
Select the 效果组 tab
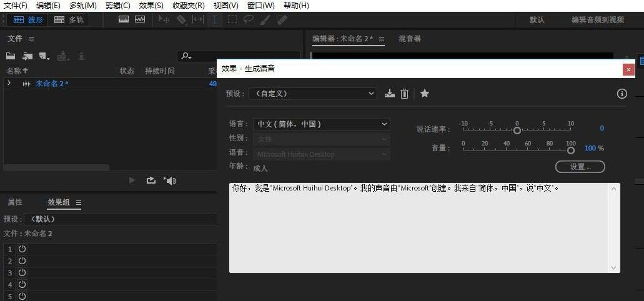pyautogui.click(x=59, y=202)
